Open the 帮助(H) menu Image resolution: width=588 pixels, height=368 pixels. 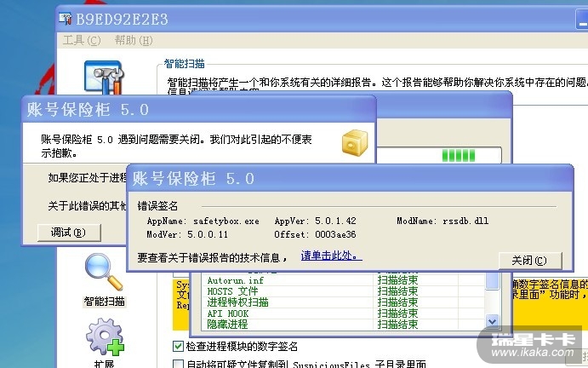[x=134, y=40]
